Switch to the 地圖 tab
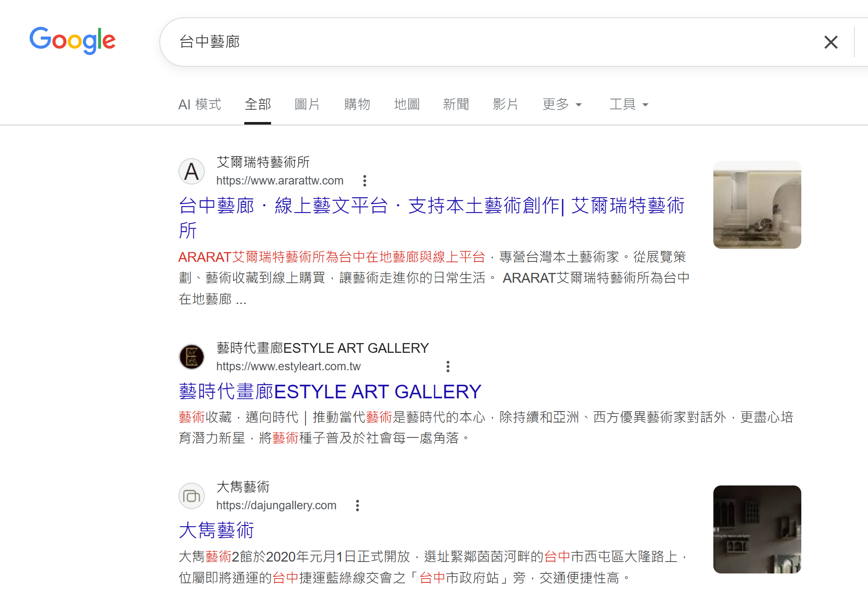 pos(407,104)
